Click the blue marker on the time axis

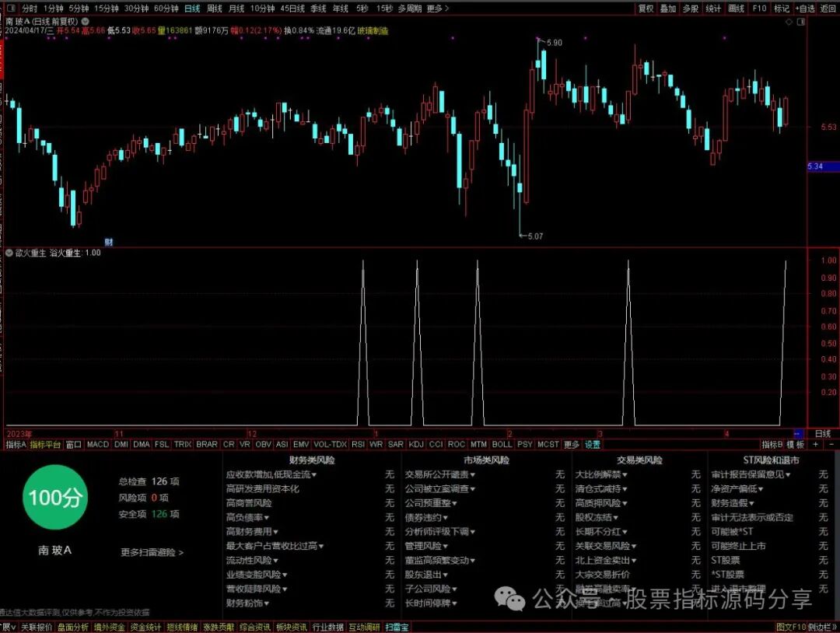pos(798,434)
